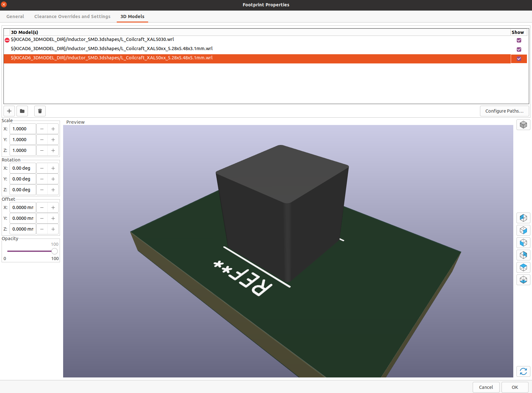532x393 pixels.
Task: Click first blue cube view icon below projection
Action: pos(523,218)
